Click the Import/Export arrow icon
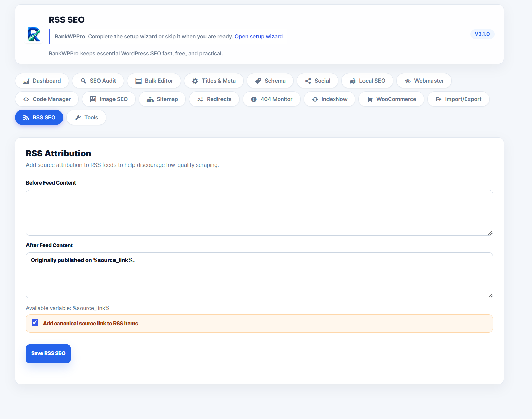 (x=439, y=99)
